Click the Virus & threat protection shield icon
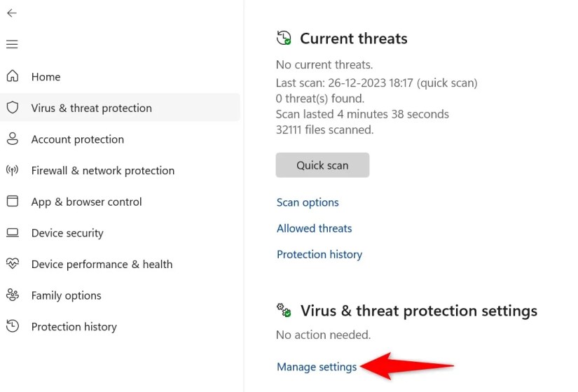The height and width of the screenshot is (392, 578). [x=12, y=108]
